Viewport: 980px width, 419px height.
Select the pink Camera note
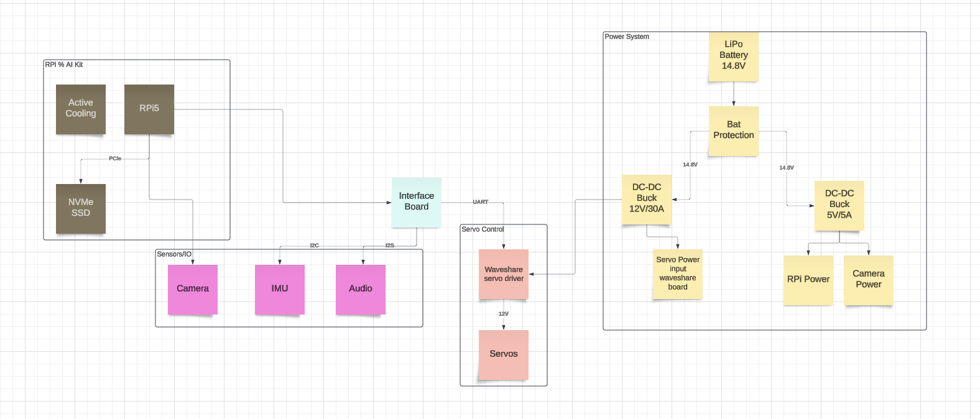193,289
